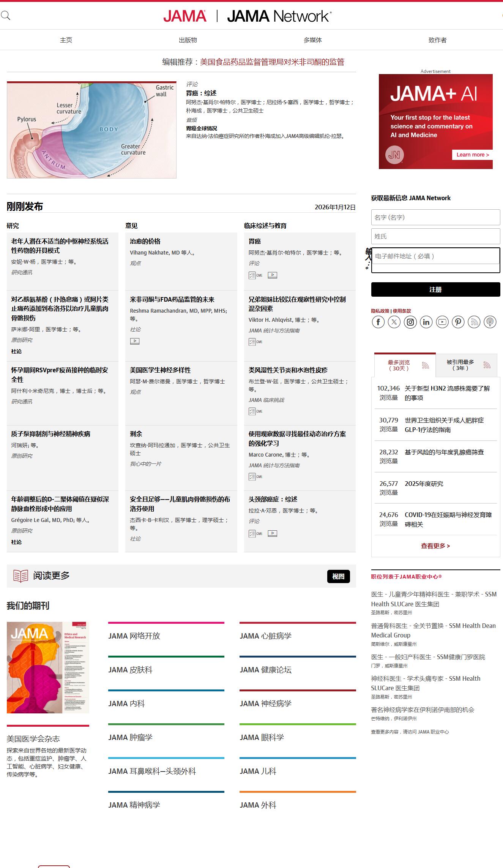Open the JAMA 耳鼻喉科—头颈外科 journal
503x868 pixels.
tap(152, 771)
